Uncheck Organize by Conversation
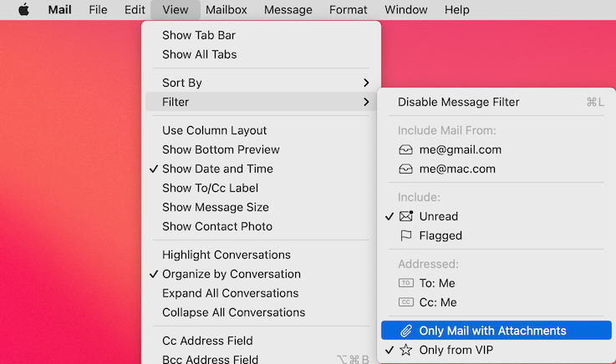 pyautogui.click(x=261, y=274)
